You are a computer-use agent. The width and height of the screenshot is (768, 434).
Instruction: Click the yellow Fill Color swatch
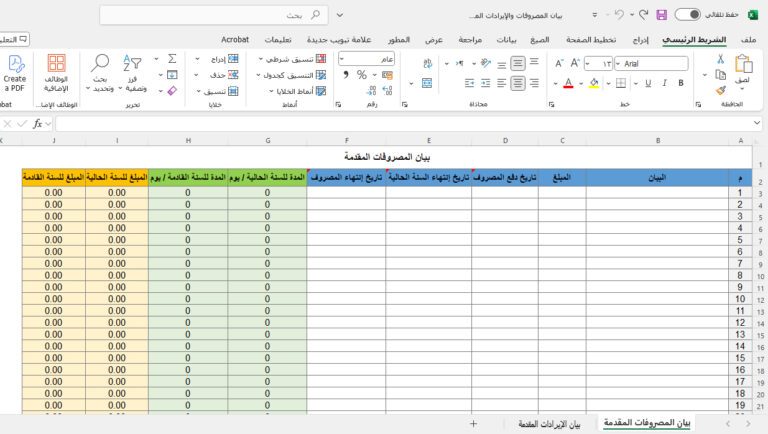[x=594, y=83]
